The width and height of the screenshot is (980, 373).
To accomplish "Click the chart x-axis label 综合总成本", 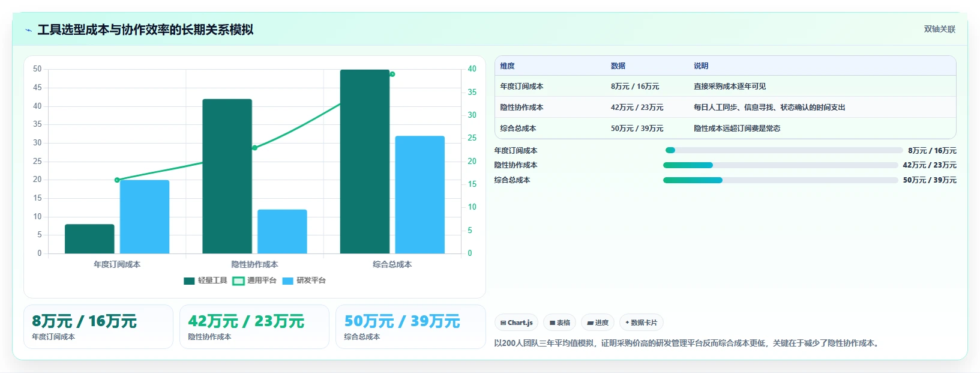I will [392, 264].
